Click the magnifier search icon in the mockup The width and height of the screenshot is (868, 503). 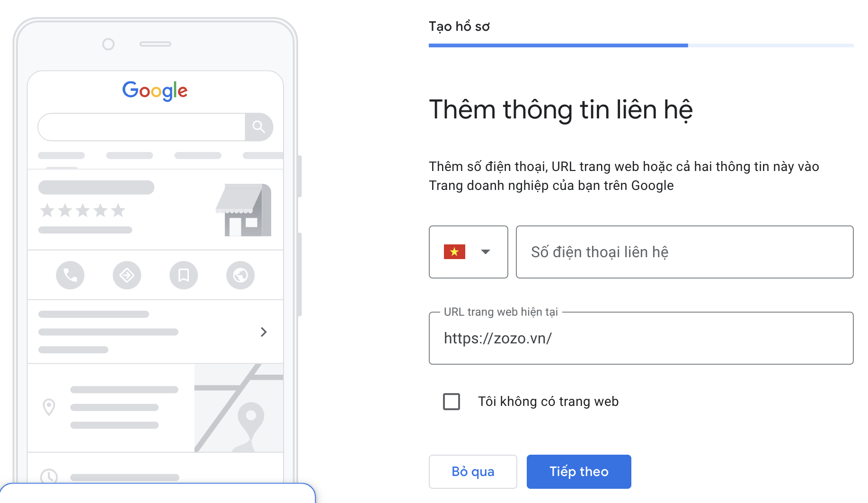(x=258, y=127)
